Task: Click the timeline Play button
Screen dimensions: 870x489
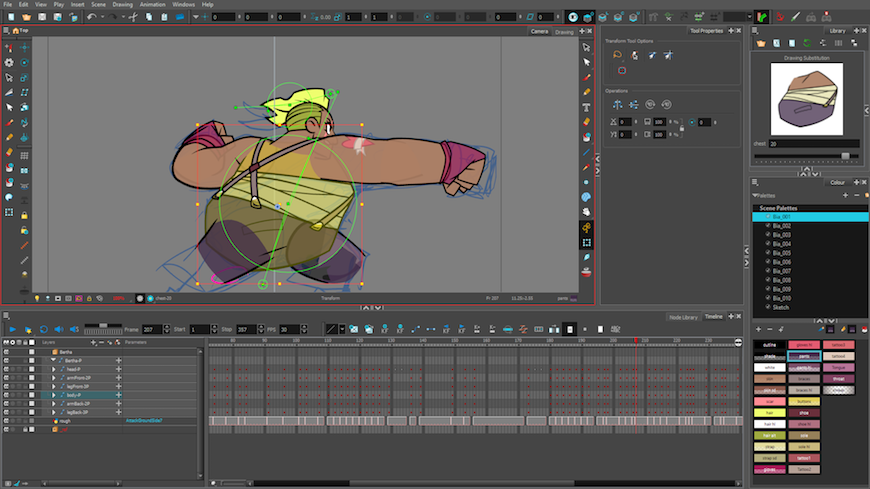Action: pos(12,329)
